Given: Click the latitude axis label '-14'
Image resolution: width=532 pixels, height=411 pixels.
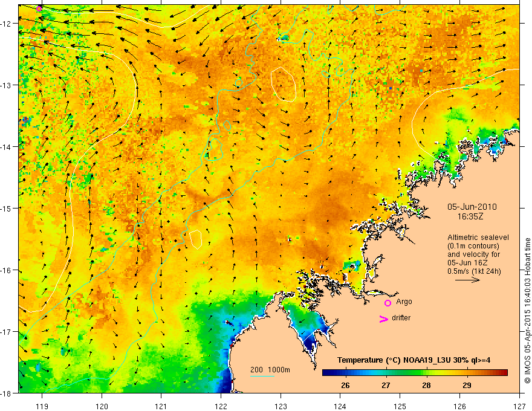Looking at the screenshot, I should pos(6,147).
